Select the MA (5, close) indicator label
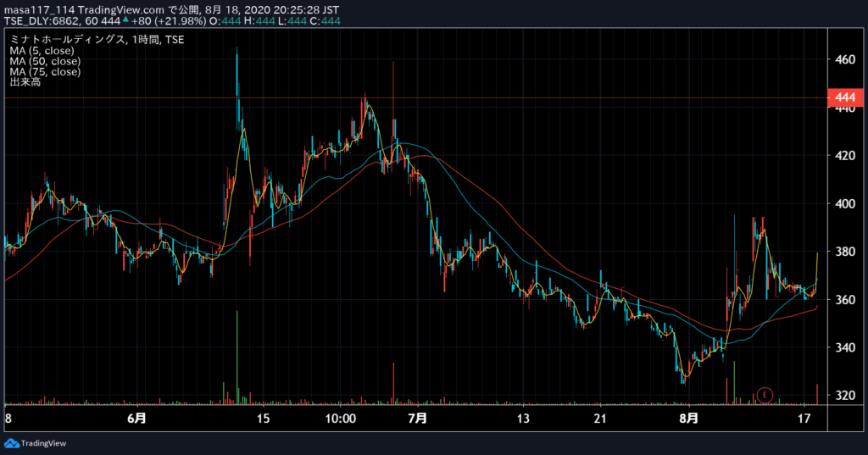The image size is (868, 455). click(42, 50)
